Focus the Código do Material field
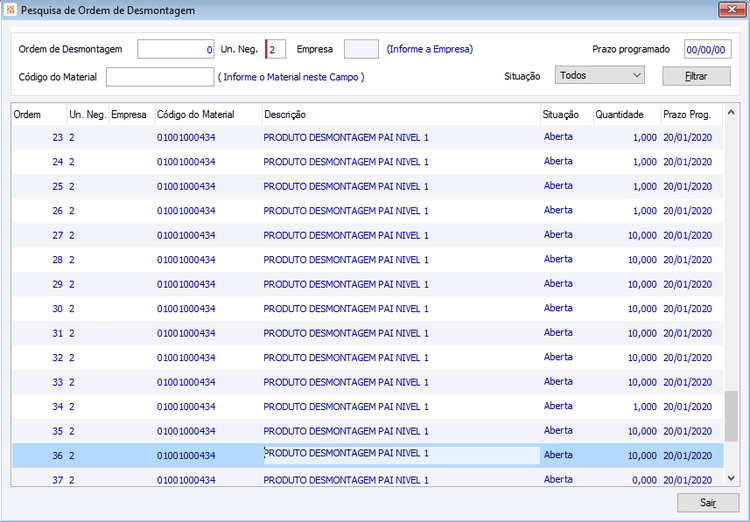 tap(160, 77)
